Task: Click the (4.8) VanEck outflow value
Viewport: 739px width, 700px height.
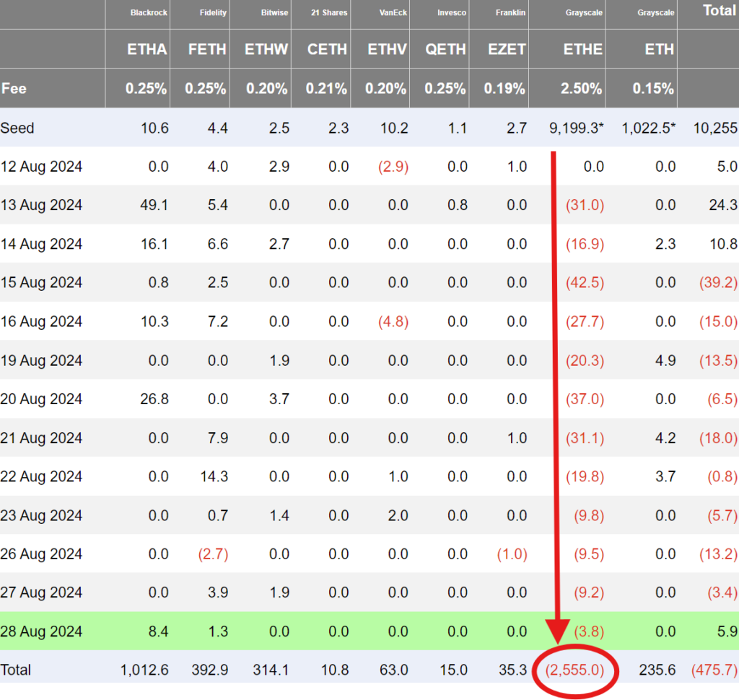Action: (x=393, y=322)
